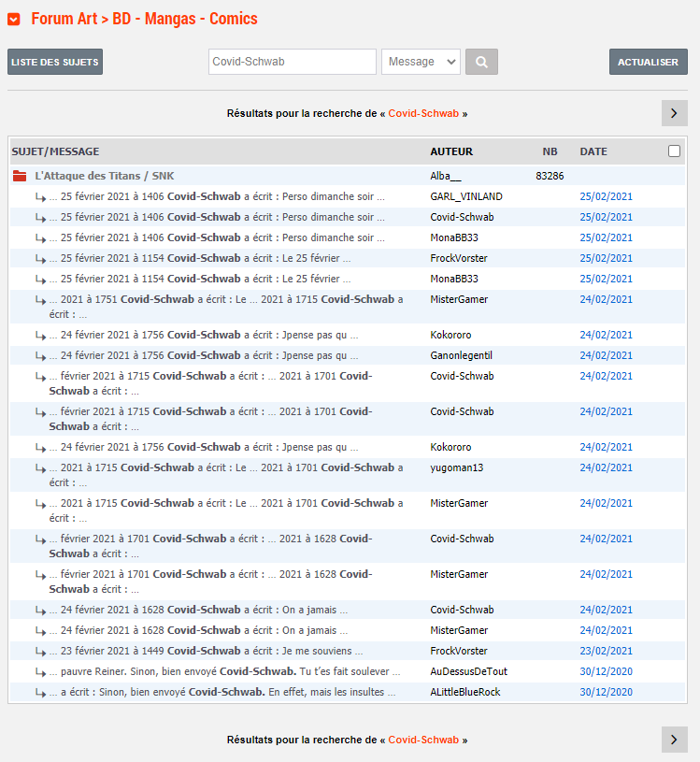Go to next results page using top arrow
The height and width of the screenshot is (762, 700).
coord(674,113)
